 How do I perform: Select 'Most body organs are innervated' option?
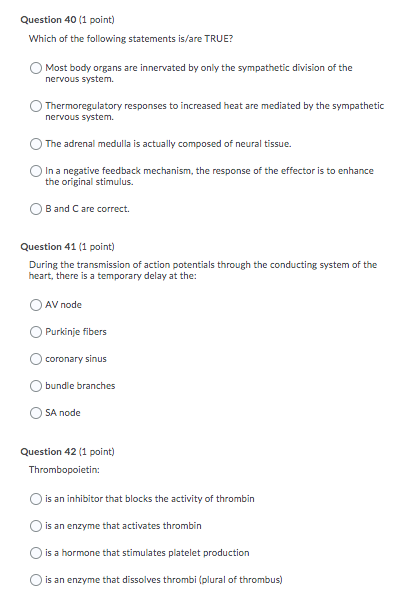36,68
